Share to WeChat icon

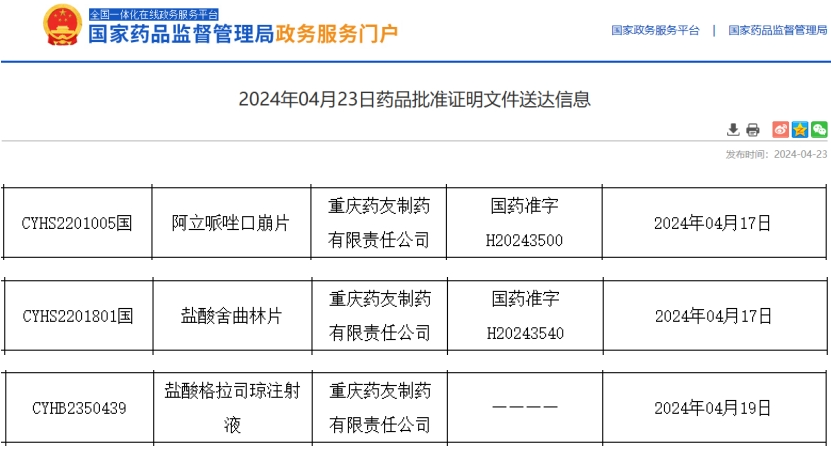819,129
